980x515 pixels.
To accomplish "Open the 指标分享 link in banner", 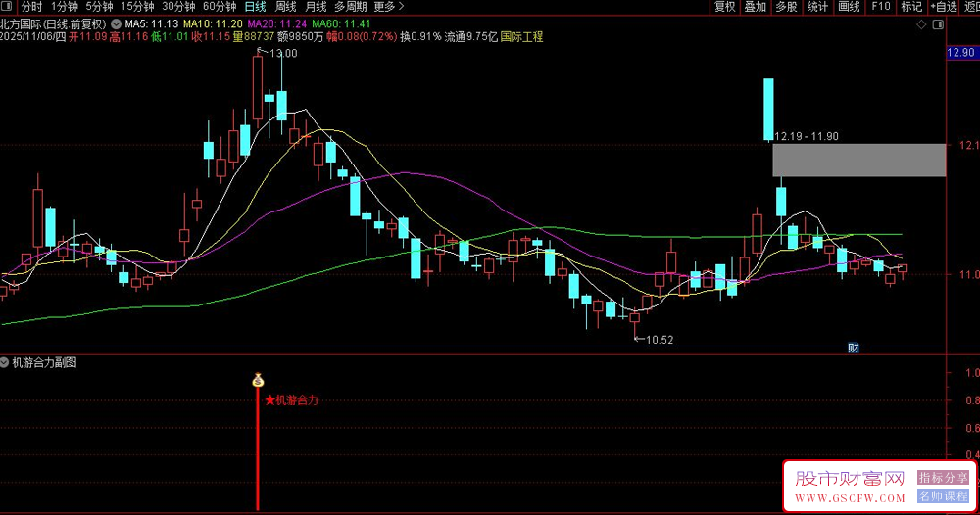I will point(943,478).
